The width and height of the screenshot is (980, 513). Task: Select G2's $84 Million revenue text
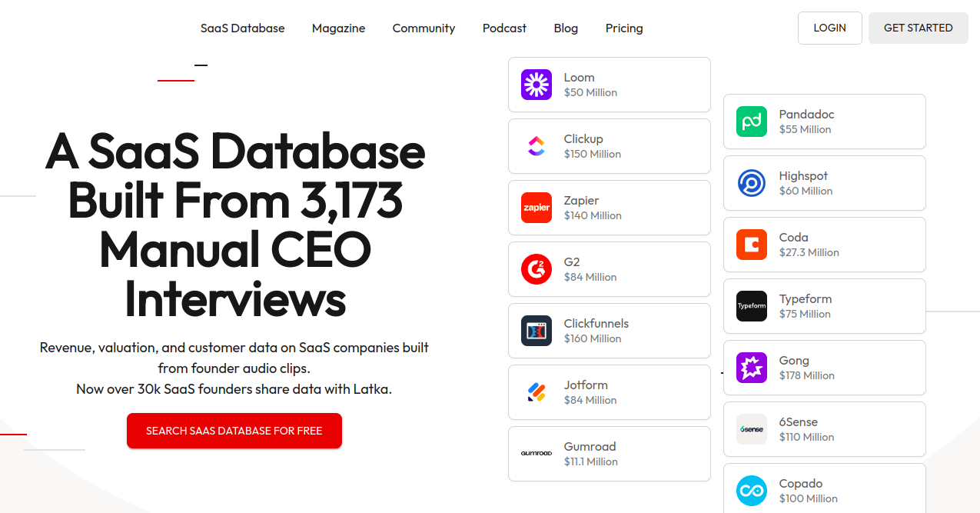click(590, 277)
